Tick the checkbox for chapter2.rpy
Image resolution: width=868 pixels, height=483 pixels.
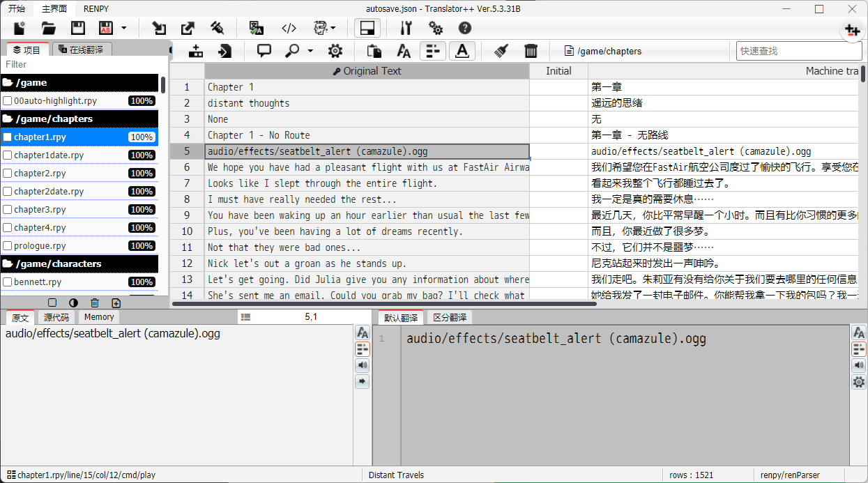pos(8,174)
